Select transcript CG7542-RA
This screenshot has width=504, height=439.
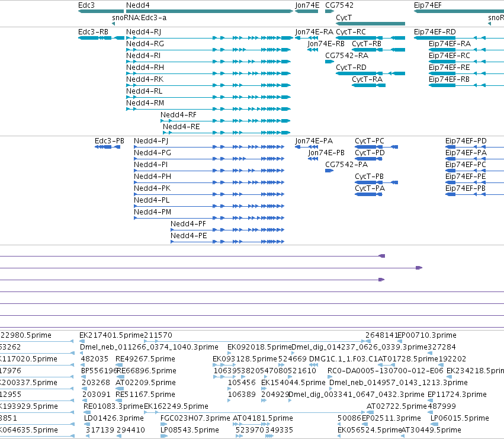pyautogui.click(x=347, y=56)
